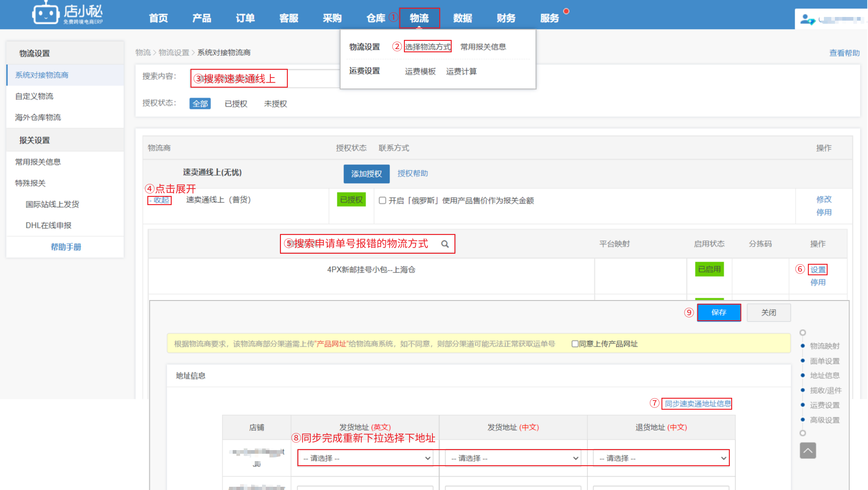Open 帮助手册 in the sidebar
868x490 pixels.
point(66,247)
